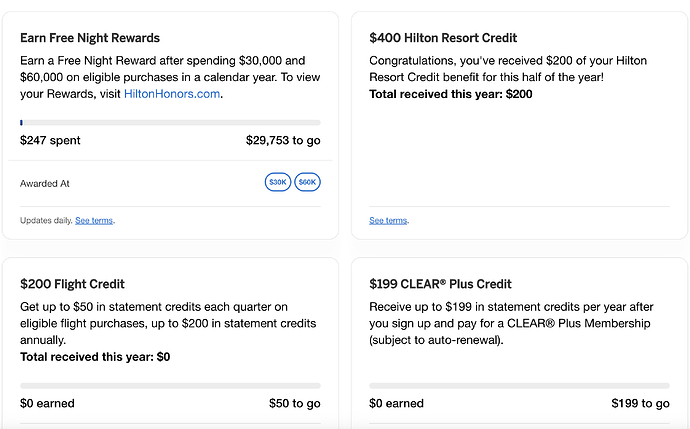Click the Free Night Rewards spending progress bar
This screenshot has height=429, width=690.
pos(170,123)
